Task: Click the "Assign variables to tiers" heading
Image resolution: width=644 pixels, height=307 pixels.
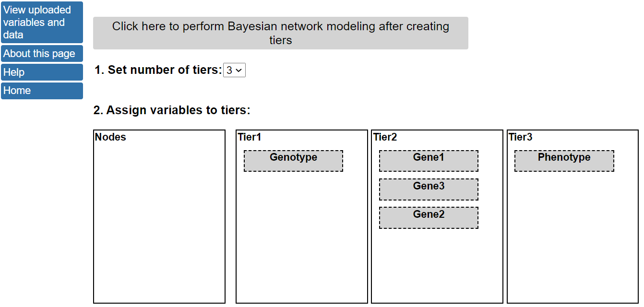Action: click(171, 110)
